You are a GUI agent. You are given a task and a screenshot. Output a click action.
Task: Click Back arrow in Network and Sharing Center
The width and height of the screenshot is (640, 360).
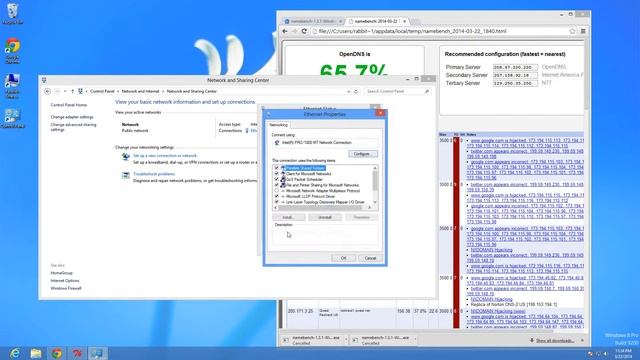point(47,91)
